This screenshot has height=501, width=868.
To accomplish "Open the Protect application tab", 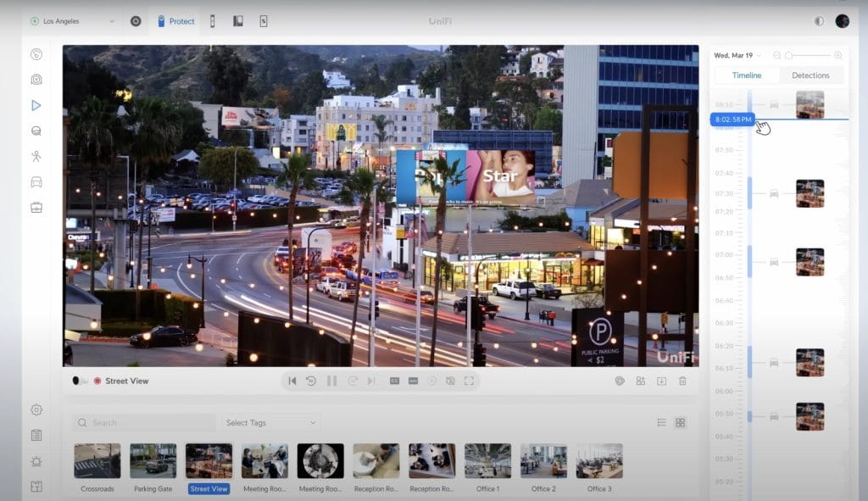I will click(175, 20).
